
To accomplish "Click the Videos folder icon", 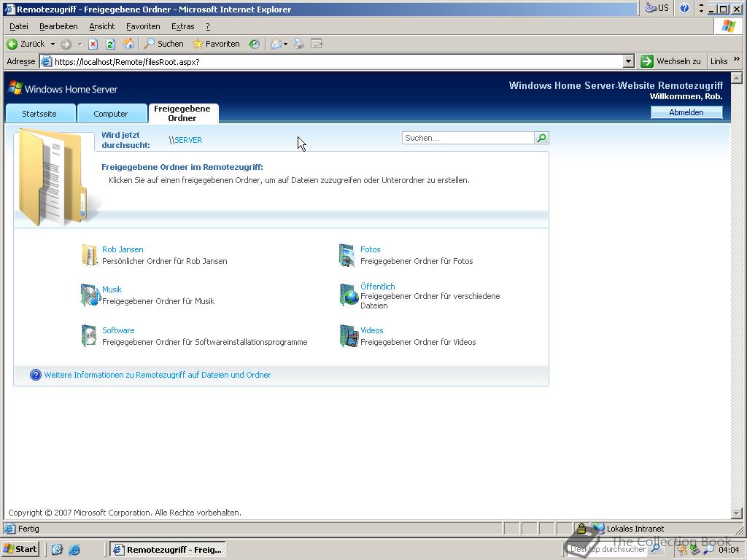I will (x=349, y=335).
